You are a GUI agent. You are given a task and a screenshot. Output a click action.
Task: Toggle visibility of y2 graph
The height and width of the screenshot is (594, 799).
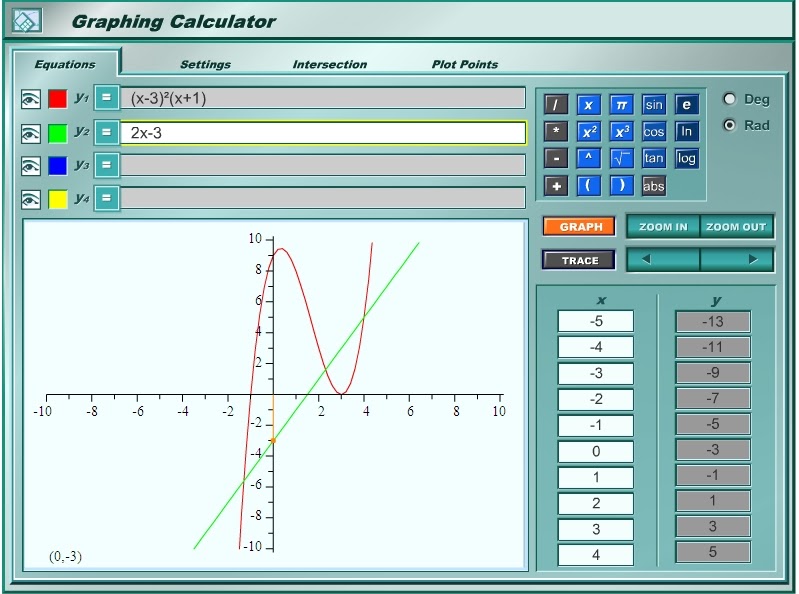(x=31, y=133)
